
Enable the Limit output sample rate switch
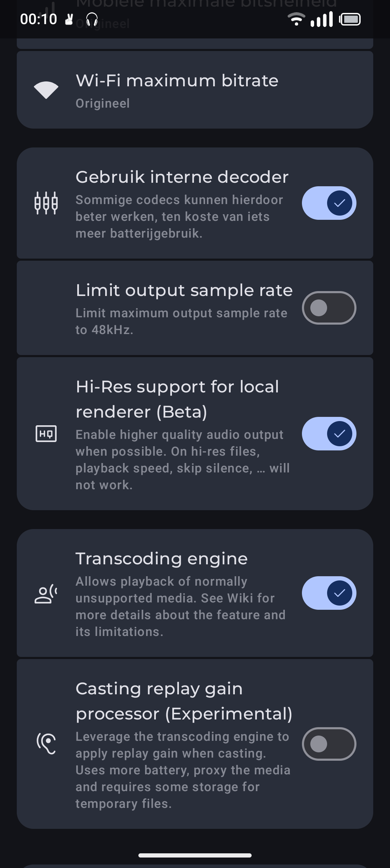pos(329,308)
